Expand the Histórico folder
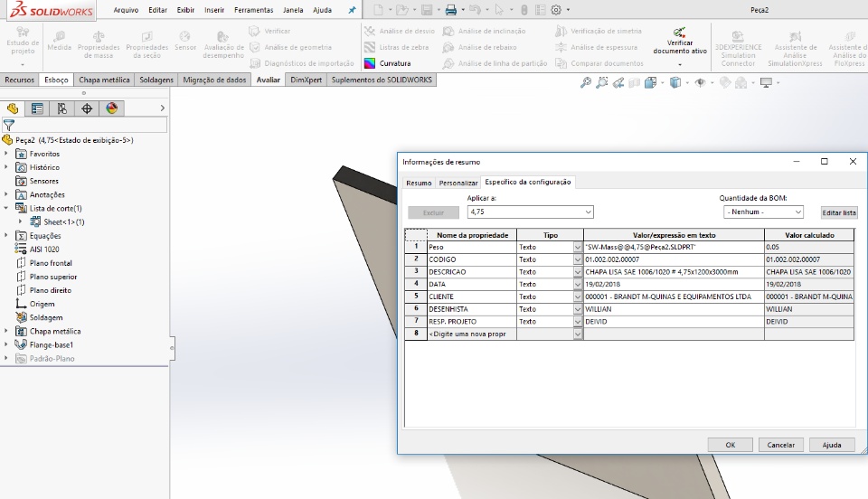 [6, 167]
